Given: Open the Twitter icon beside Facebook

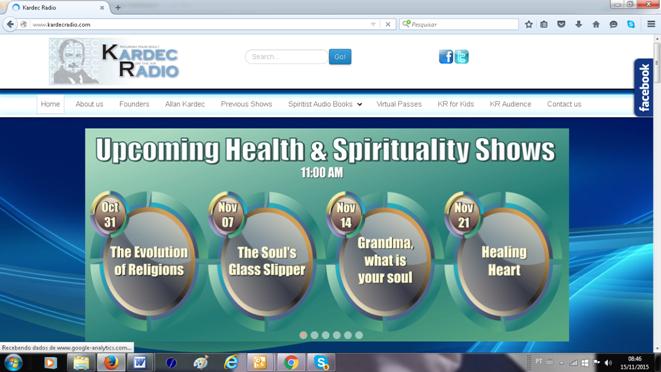Looking at the screenshot, I should click(461, 57).
